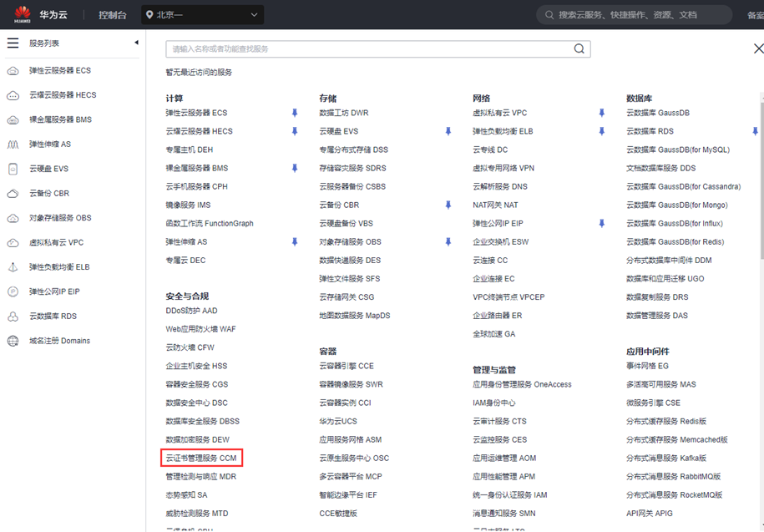Click the Huawei Cloud logo
The width and height of the screenshot is (764, 532).
pos(23,15)
